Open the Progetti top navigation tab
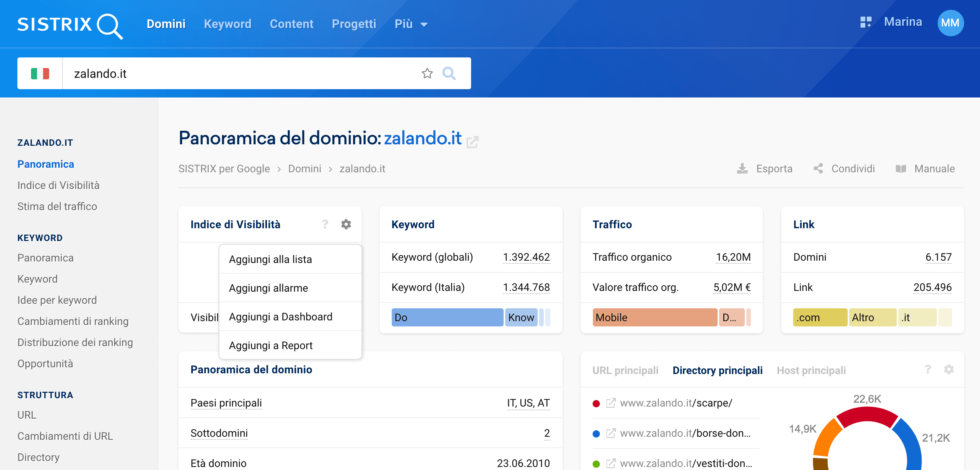 tap(354, 24)
